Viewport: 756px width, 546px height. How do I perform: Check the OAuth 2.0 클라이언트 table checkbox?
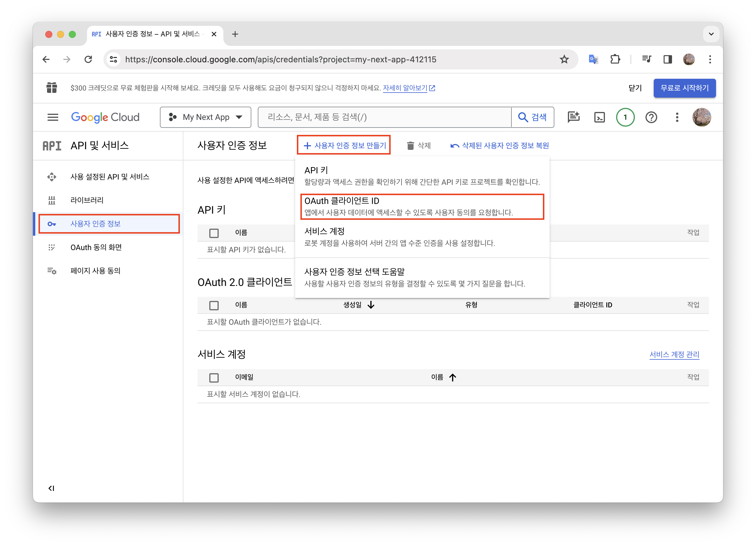click(214, 305)
